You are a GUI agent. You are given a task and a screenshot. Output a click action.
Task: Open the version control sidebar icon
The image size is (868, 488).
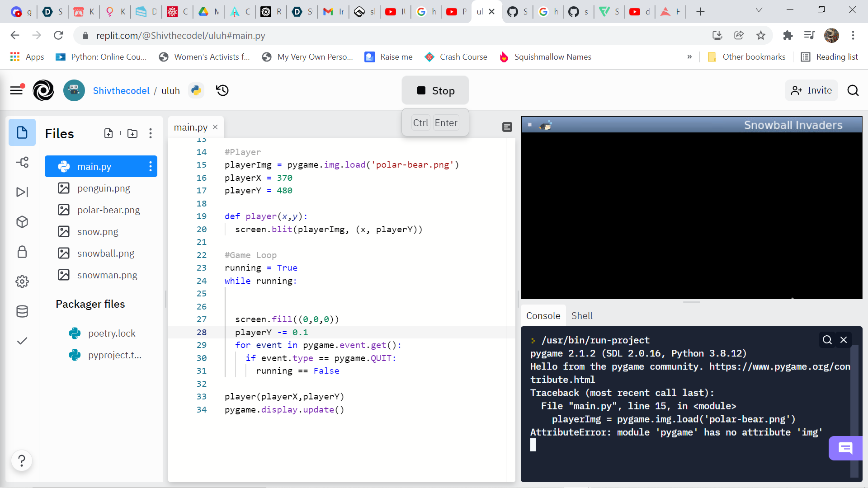tap(22, 162)
